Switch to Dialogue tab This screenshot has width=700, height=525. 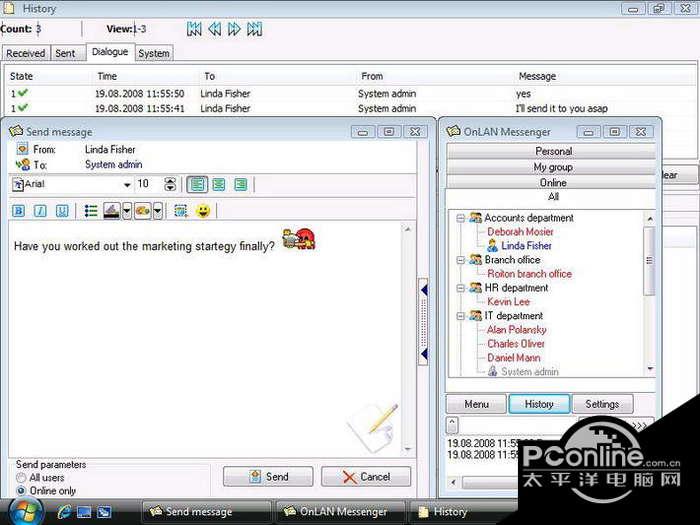(110, 52)
